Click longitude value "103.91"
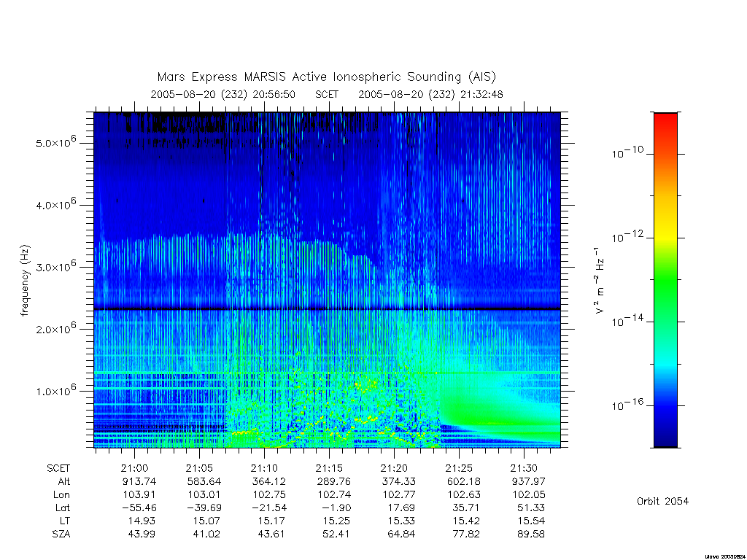747x560 pixels. [139, 495]
